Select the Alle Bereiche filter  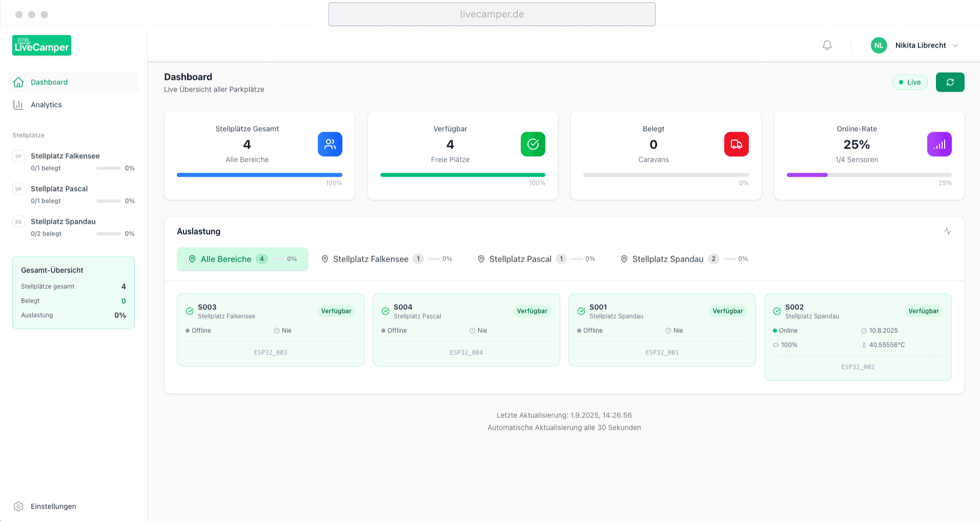click(242, 259)
